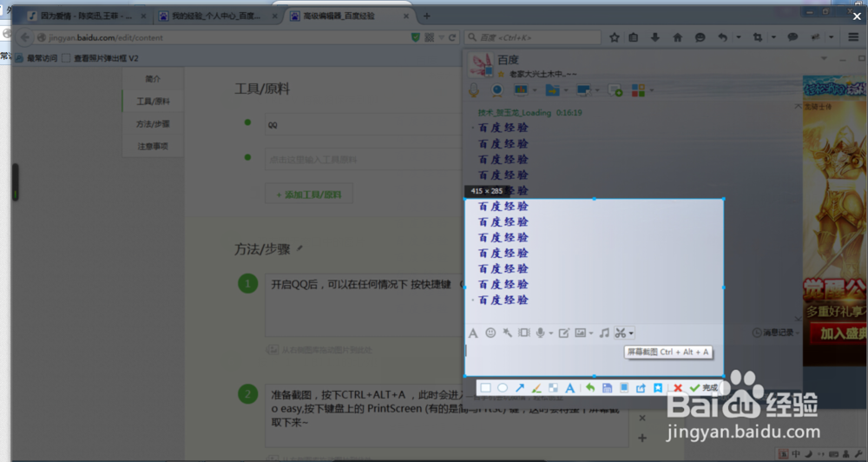
Task: Click the music note icon
Action: tap(604, 333)
